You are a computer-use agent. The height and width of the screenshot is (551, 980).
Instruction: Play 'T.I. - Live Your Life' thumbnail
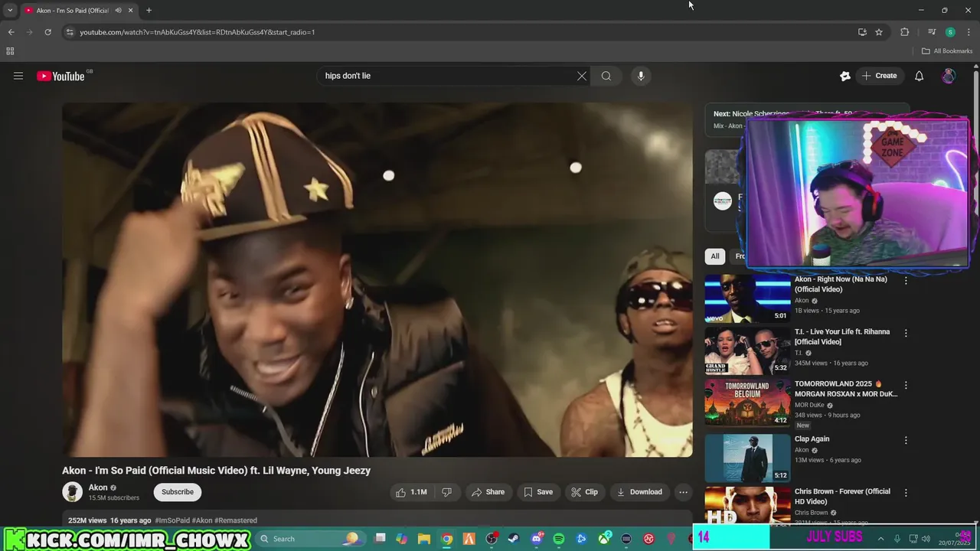(747, 350)
